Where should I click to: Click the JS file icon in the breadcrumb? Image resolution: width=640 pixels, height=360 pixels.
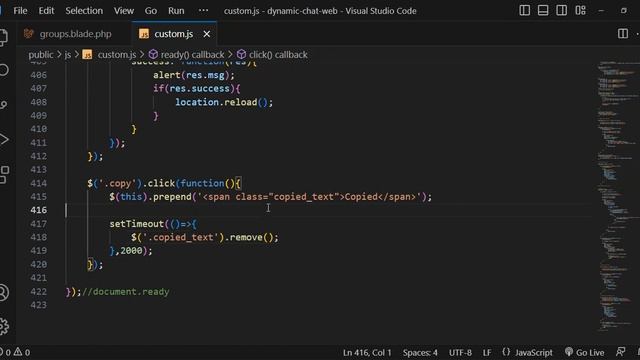(87, 54)
